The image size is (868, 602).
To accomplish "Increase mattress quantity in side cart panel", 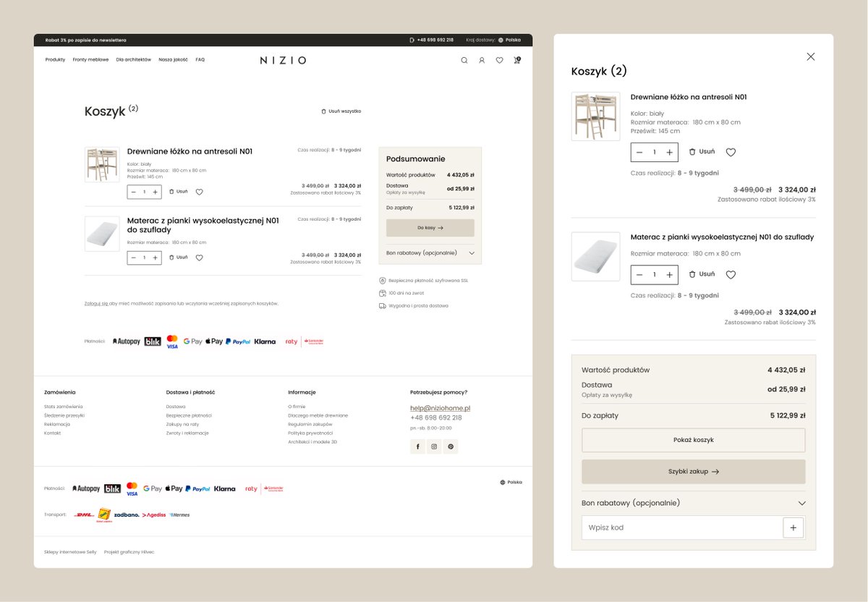I will click(x=670, y=274).
